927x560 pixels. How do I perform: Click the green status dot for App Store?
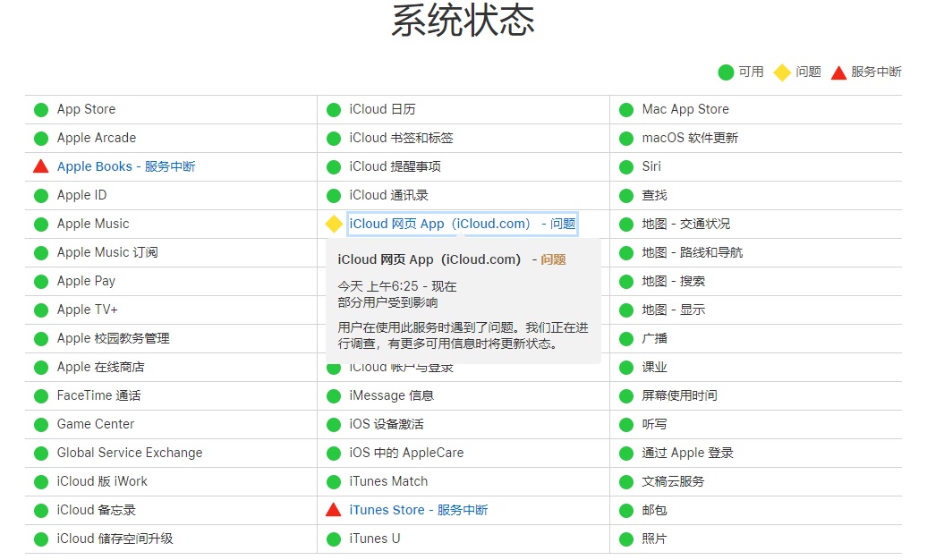coord(41,109)
